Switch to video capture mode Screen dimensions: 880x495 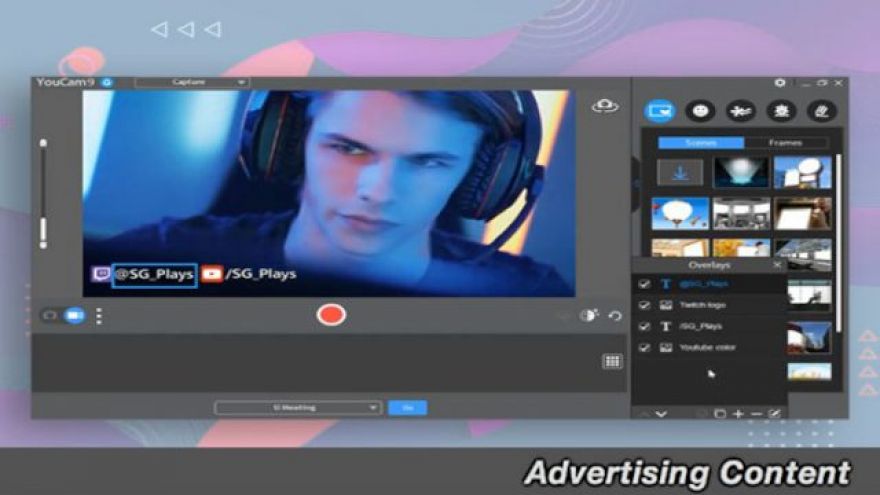(x=75, y=315)
